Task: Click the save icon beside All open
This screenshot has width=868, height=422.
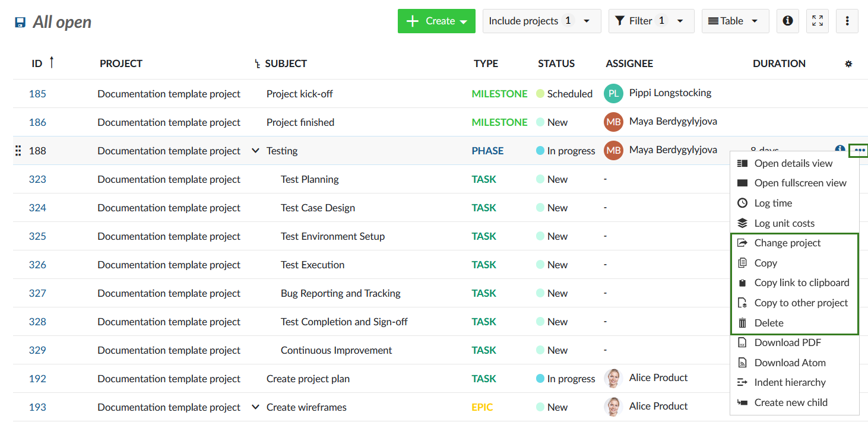Action: [20, 23]
